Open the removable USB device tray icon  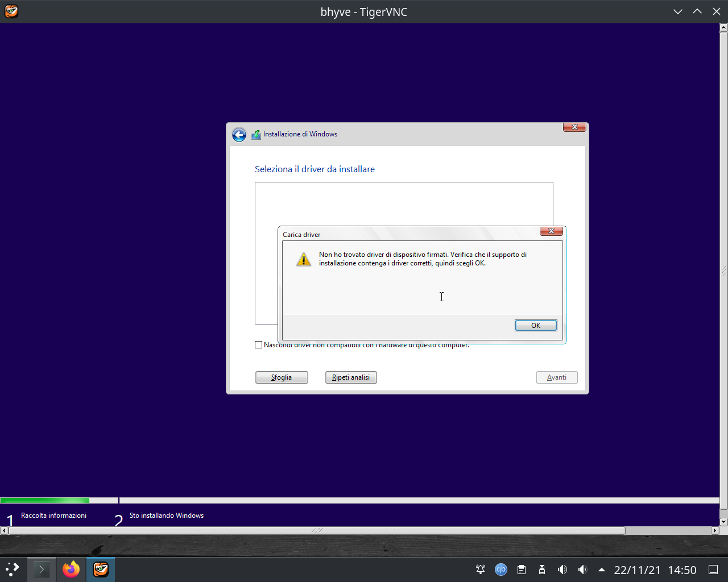click(x=541, y=569)
